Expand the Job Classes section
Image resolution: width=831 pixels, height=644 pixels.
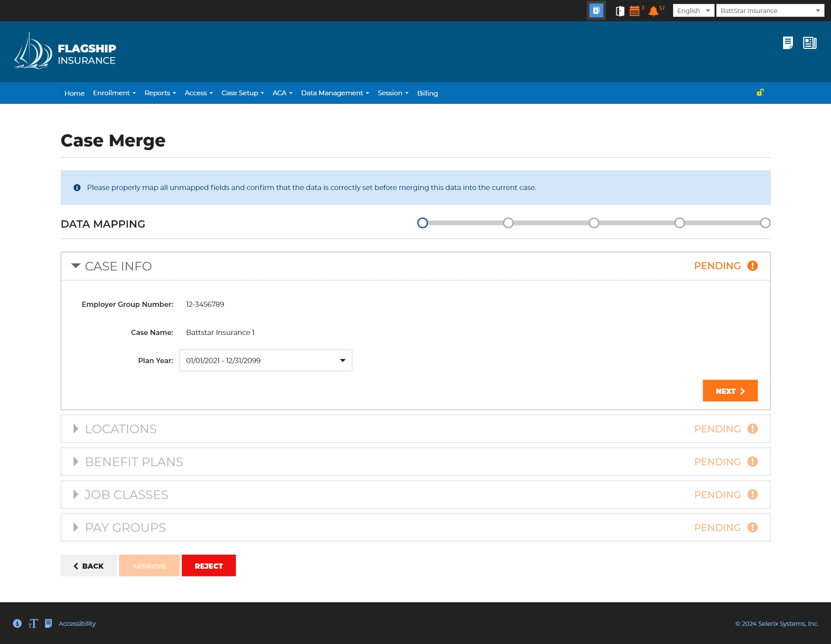tap(76, 495)
